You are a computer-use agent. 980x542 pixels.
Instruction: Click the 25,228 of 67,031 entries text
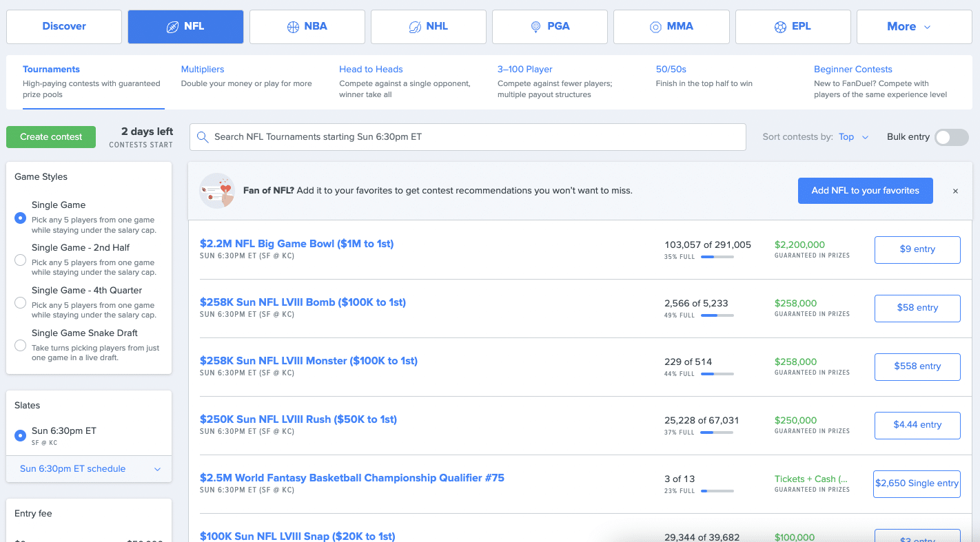(x=702, y=420)
